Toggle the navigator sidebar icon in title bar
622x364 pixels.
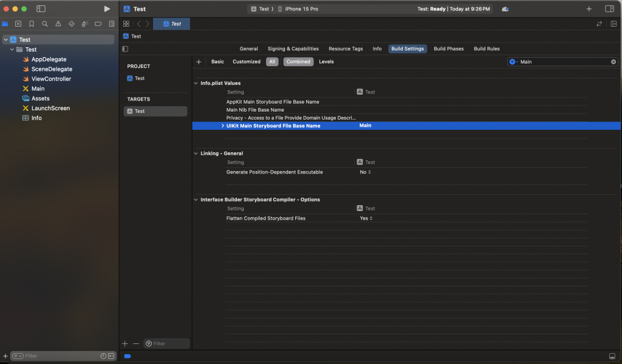(41, 8)
